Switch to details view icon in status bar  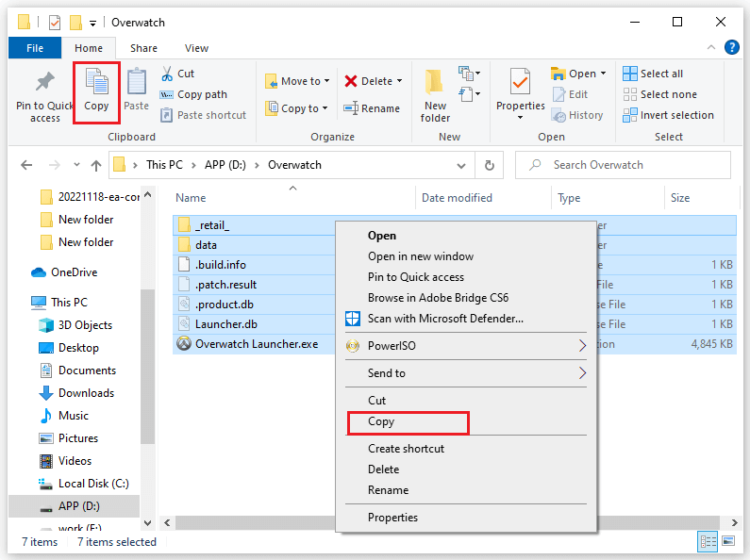click(708, 542)
